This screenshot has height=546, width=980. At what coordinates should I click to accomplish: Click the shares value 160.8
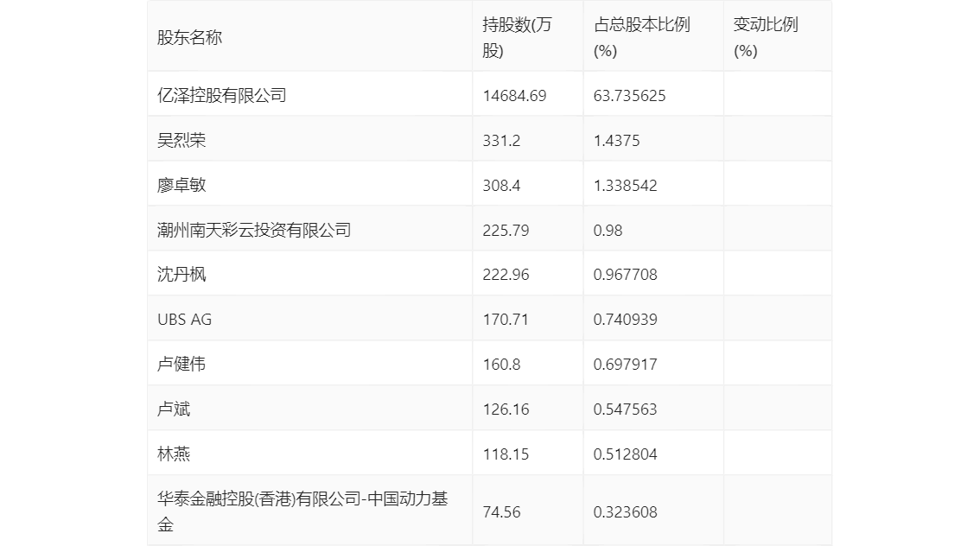point(501,365)
